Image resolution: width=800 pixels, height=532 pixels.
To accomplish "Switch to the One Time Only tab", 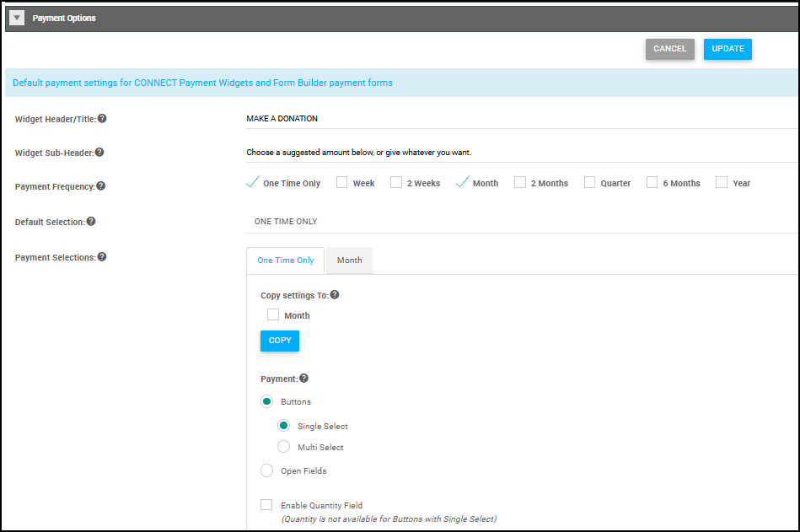I will [x=285, y=261].
